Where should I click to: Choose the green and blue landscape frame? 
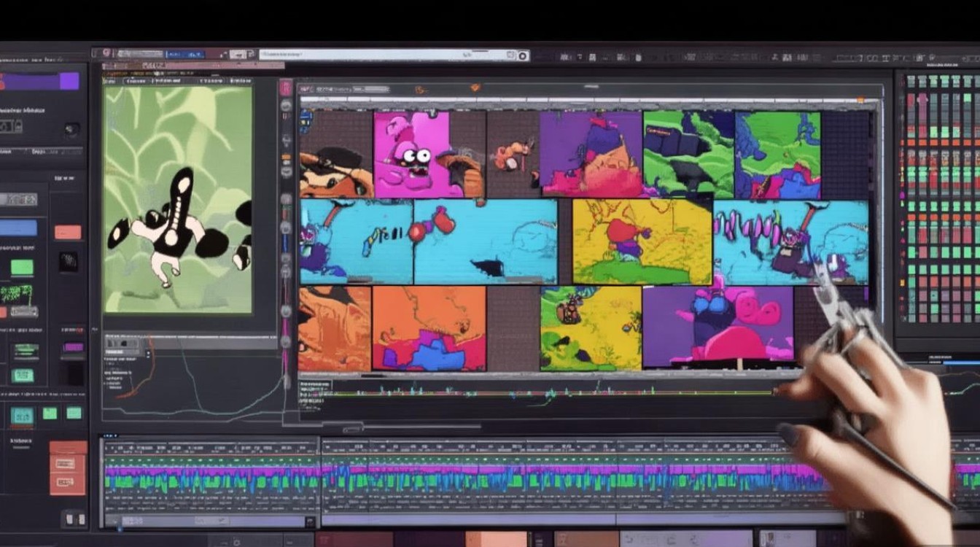point(777,154)
